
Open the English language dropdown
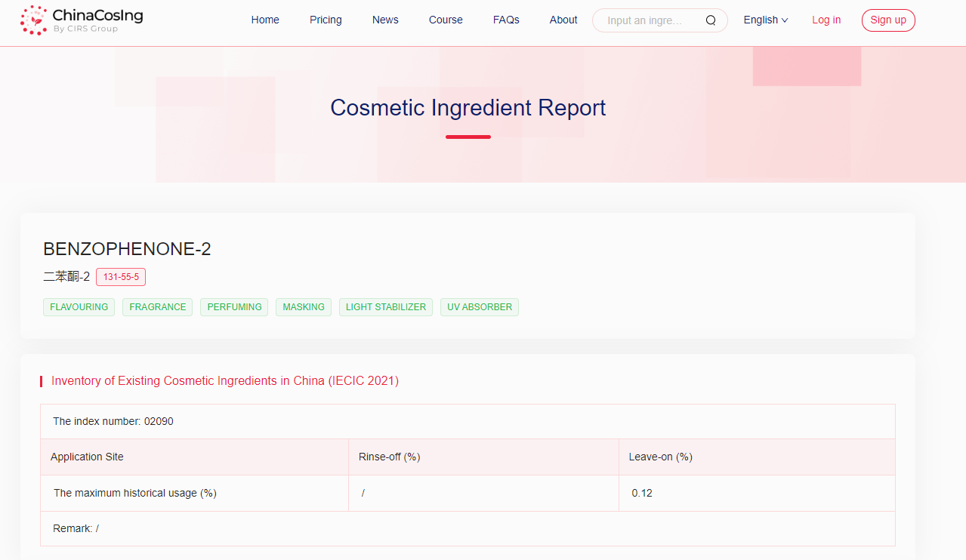(765, 20)
